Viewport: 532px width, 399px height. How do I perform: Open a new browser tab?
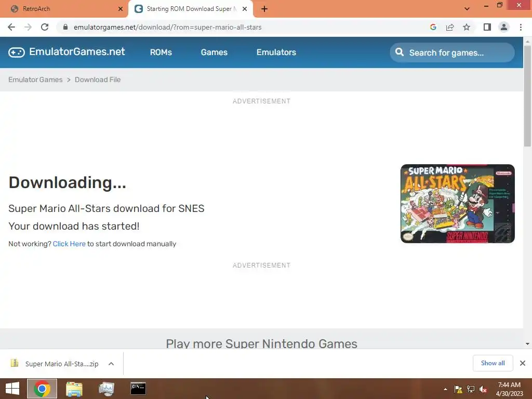click(264, 9)
